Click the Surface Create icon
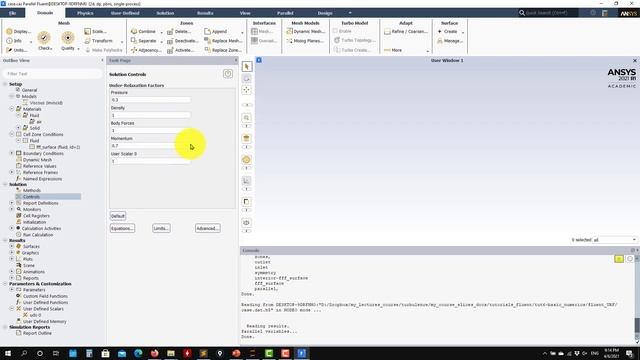The image size is (640, 360). click(440, 31)
